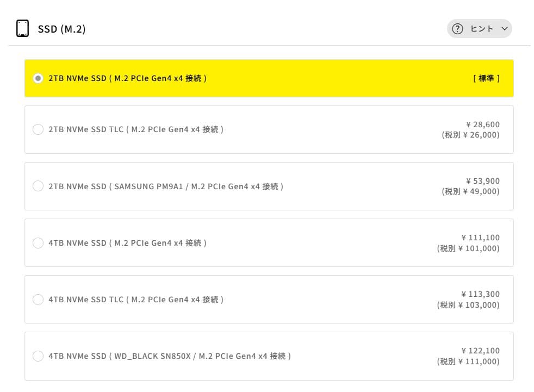
Task: Choose the SAMSUNG PM9A1 2TB radio button
Action: click(x=38, y=186)
